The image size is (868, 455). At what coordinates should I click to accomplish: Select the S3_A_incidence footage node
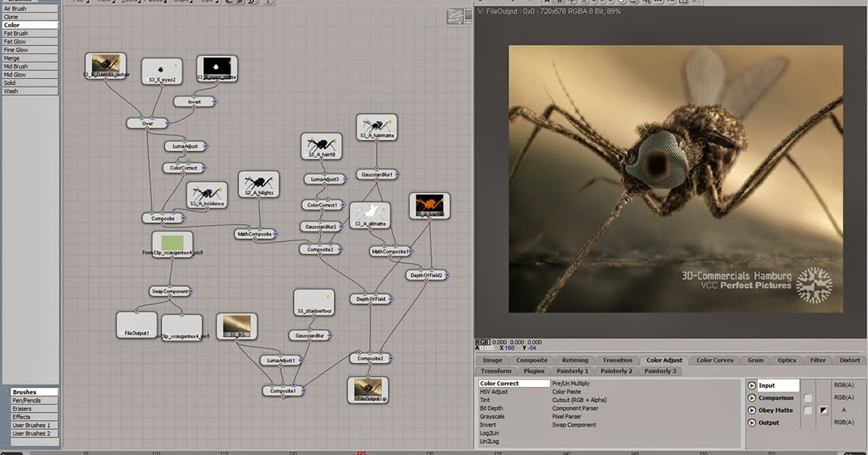(207, 195)
